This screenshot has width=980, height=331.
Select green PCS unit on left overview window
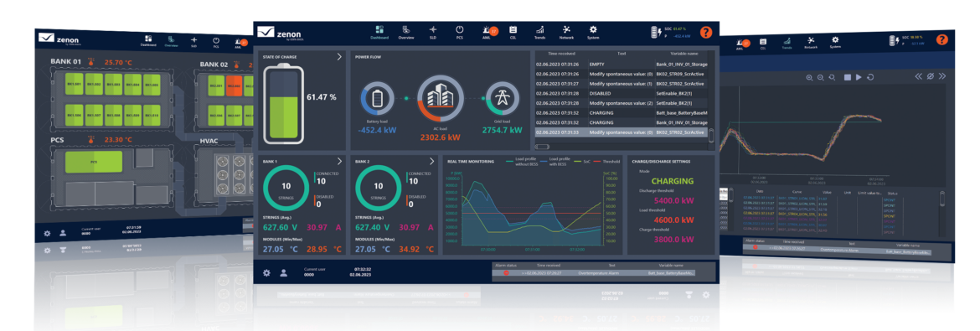click(x=94, y=162)
